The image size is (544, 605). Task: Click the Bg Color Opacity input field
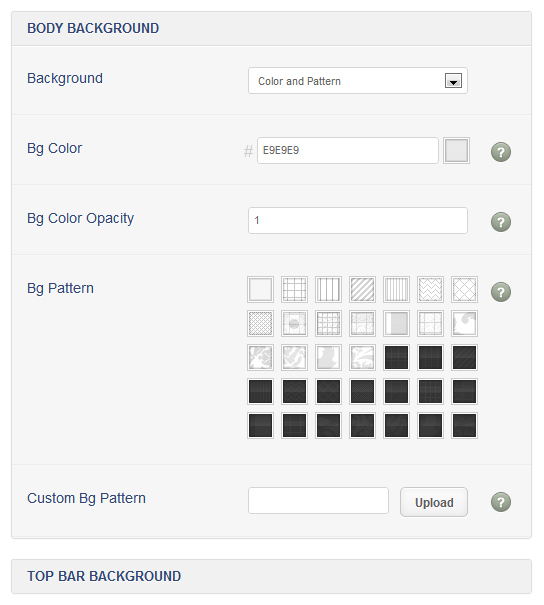(358, 220)
